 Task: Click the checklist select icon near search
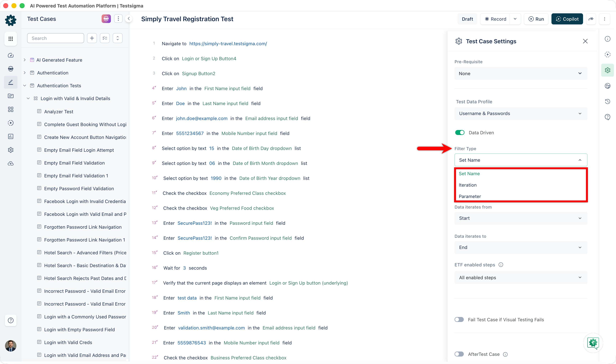(105, 38)
